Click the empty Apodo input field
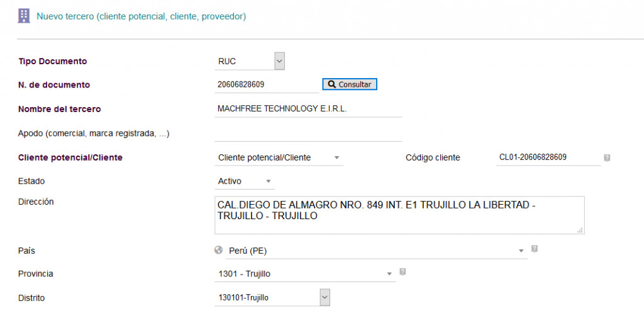Image resolution: width=644 pixels, height=313 pixels. pyautogui.click(x=308, y=134)
